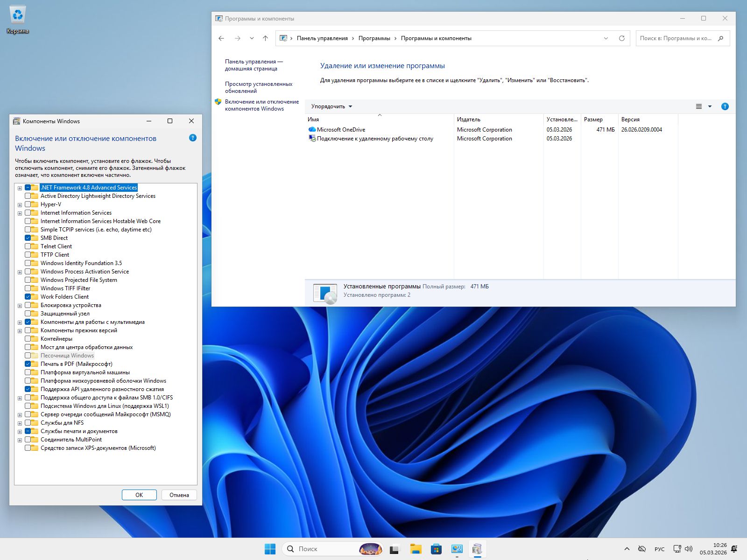747x560 pixels.
Task: Enable the Telnet Client checkbox
Action: pos(29,246)
